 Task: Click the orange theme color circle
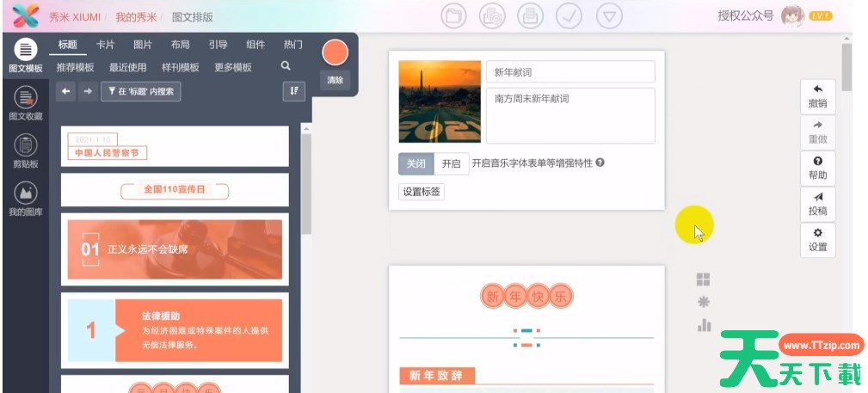pyautogui.click(x=335, y=53)
